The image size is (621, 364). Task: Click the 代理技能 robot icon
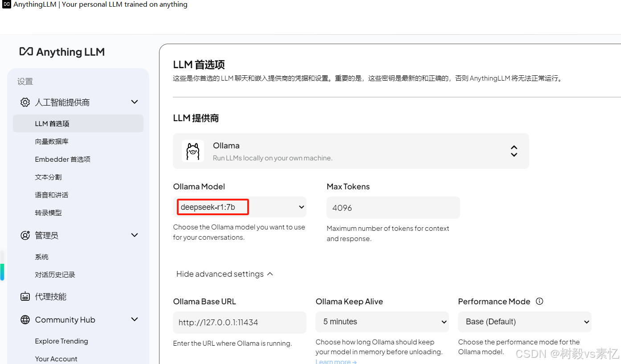pyautogui.click(x=25, y=297)
